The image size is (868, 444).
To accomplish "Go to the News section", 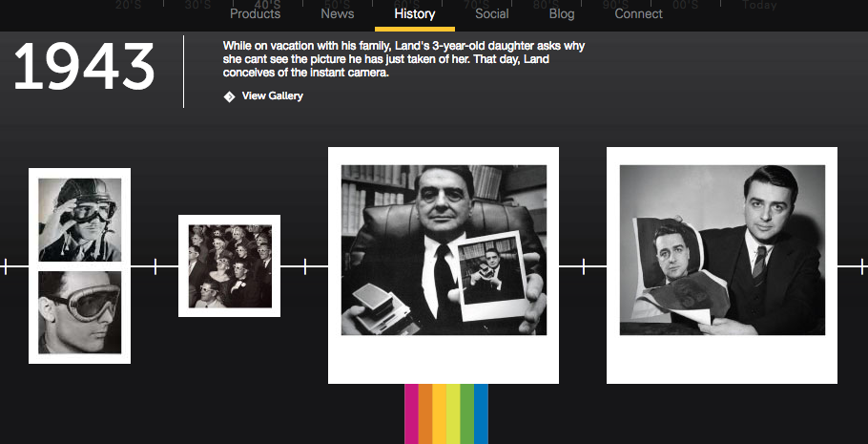I will tap(337, 14).
